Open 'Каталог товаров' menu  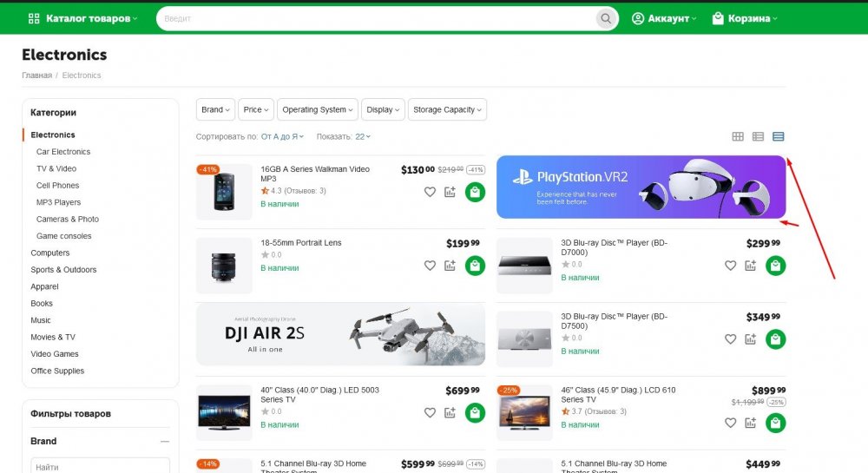[x=83, y=18]
